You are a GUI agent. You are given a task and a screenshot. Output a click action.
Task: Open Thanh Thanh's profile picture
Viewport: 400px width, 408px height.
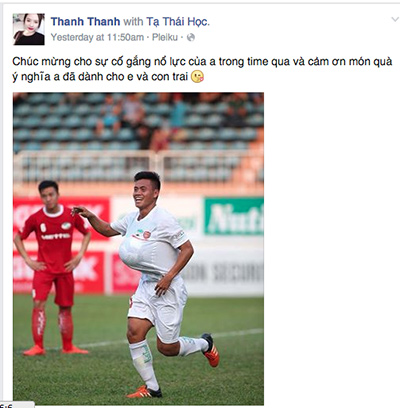pyautogui.click(x=29, y=29)
